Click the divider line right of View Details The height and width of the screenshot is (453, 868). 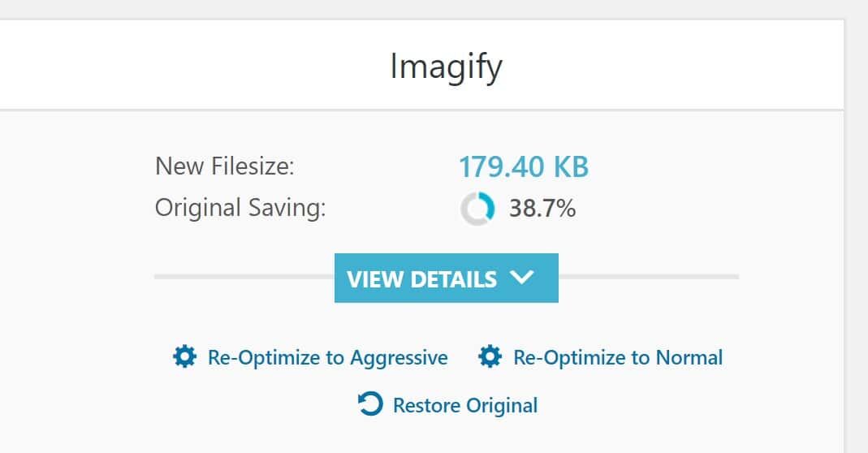coord(648,278)
